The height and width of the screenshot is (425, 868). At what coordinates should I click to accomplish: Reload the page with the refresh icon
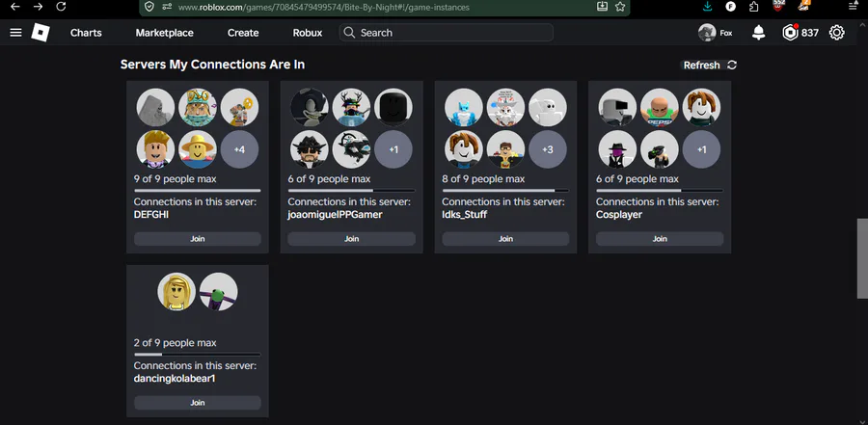(61, 7)
